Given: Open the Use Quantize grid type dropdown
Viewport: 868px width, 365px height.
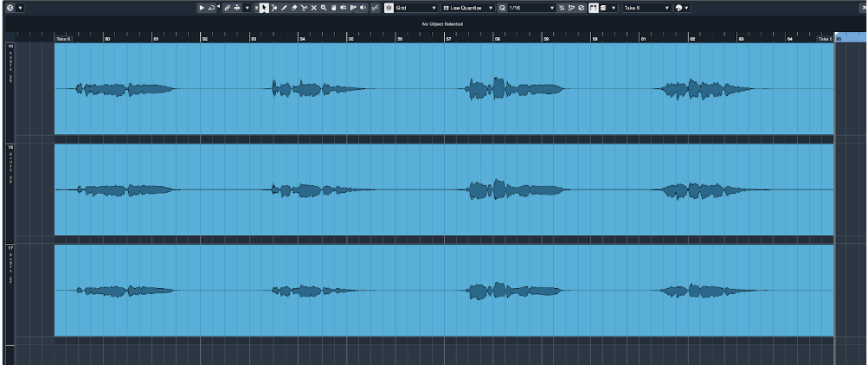Looking at the screenshot, I should coord(468,8).
